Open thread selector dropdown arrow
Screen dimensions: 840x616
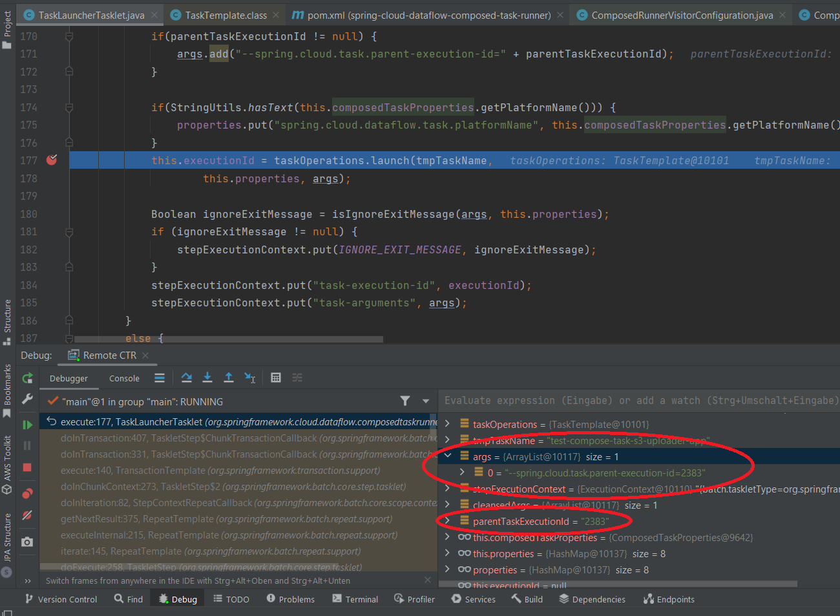[x=426, y=401]
